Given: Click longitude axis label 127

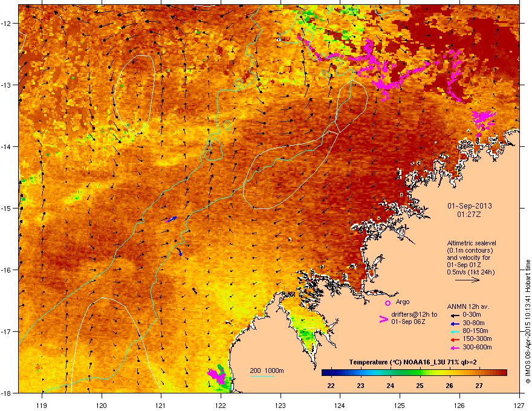Looking at the screenshot, I should click(x=519, y=405).
